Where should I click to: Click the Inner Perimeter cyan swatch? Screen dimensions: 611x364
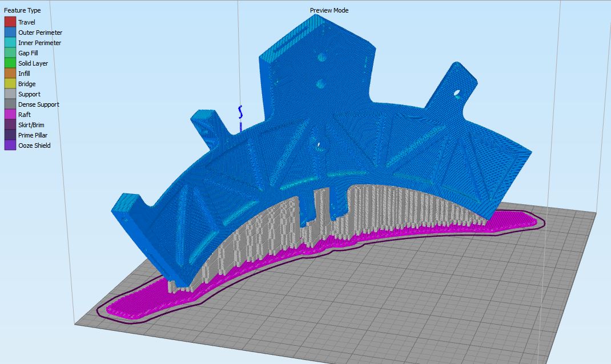tap(10, 43)
